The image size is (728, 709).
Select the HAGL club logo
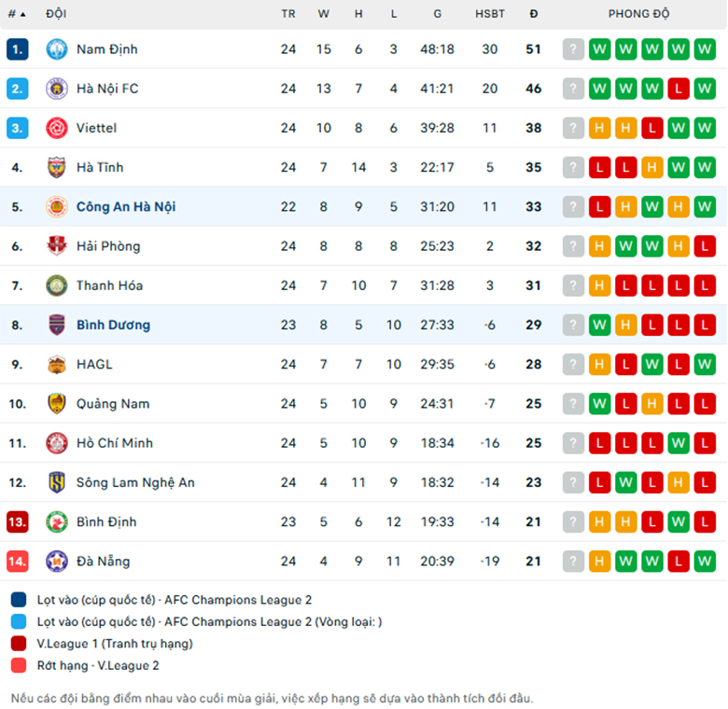57,365
